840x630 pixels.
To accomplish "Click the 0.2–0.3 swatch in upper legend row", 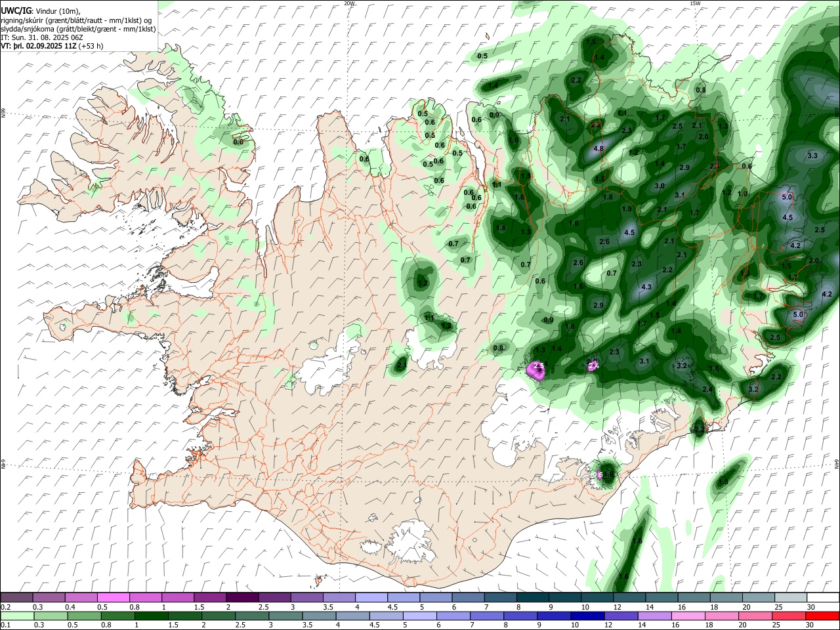I will 16,597.
